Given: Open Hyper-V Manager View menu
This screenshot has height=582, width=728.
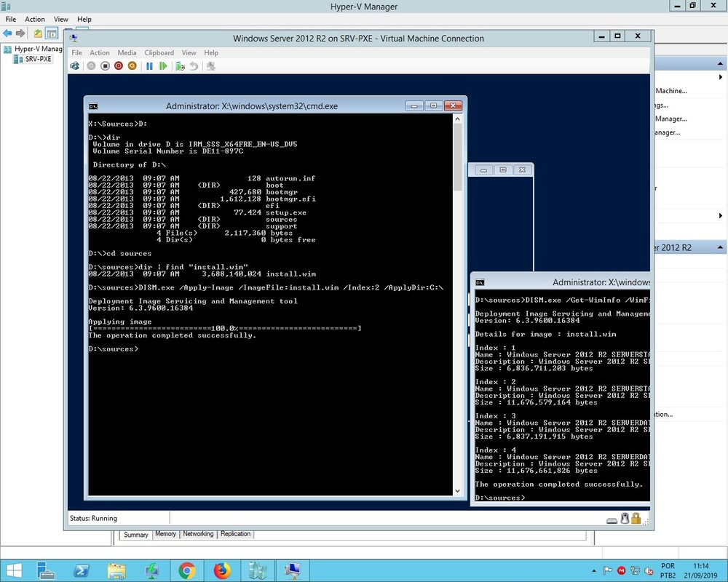Looking at the screenshot, I should (x=61, y=19).
